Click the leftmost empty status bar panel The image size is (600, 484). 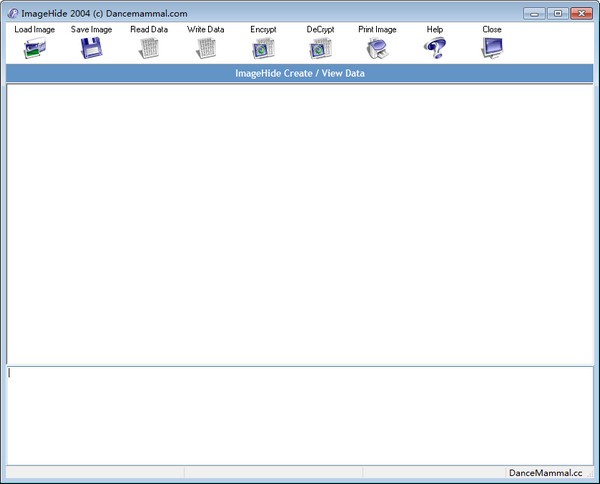94,472
